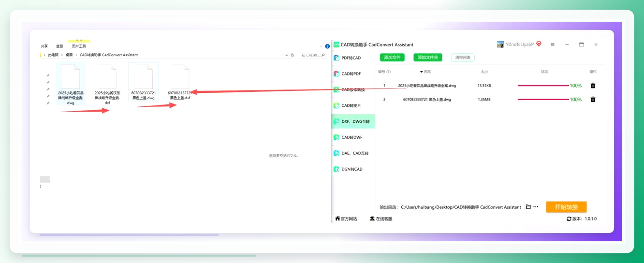Click the progress bar of row 1
The height and width of the screenshot is (263, 644).
[x=543, y=86]
